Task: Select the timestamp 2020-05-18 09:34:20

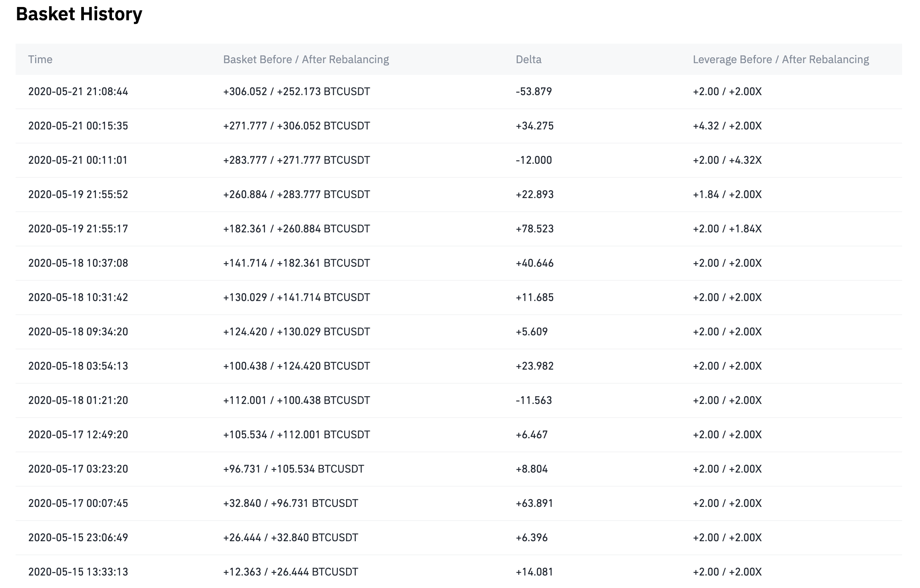Action: [78, 332]
